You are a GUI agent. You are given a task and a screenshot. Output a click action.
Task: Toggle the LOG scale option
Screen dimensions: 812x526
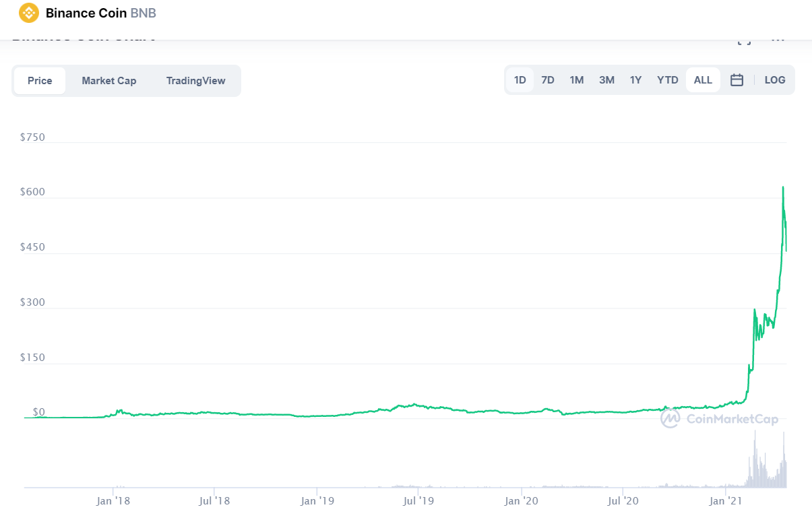pos(775,80)
